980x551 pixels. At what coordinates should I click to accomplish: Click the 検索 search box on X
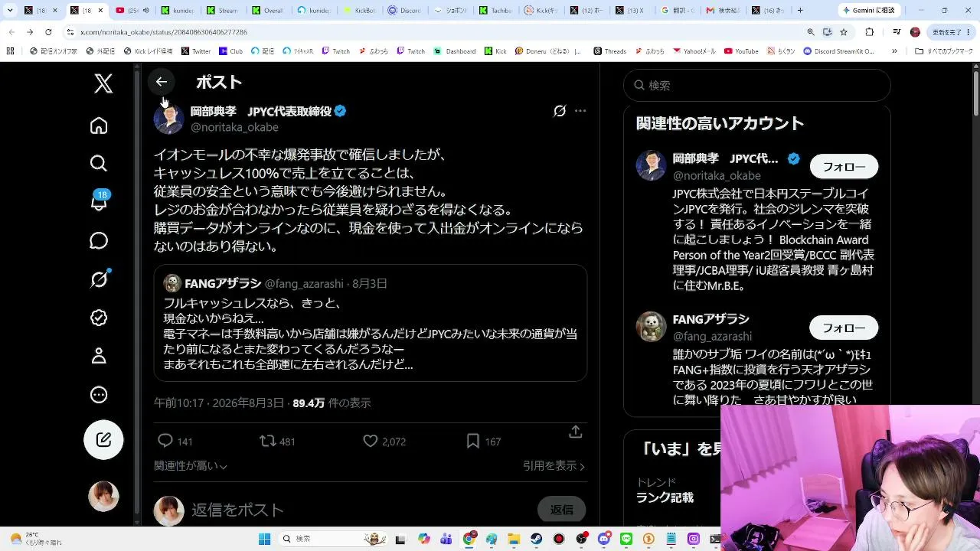click(757, 85)
